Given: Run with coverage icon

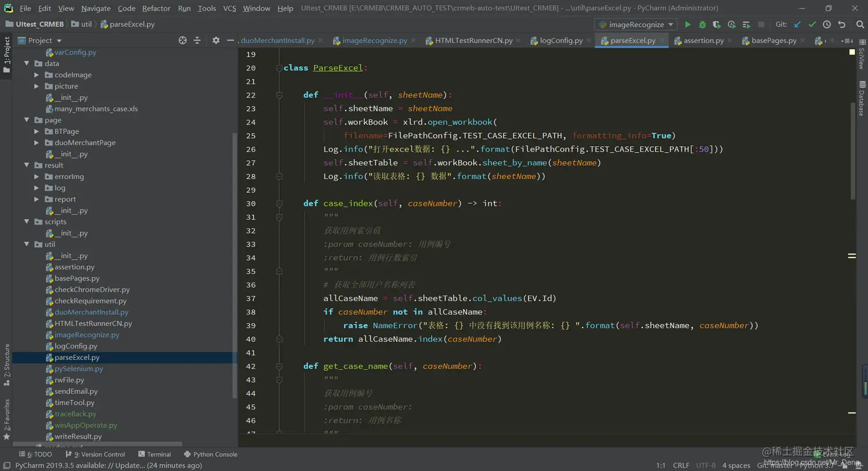Looking at the screenshot, I should point(716,25).
